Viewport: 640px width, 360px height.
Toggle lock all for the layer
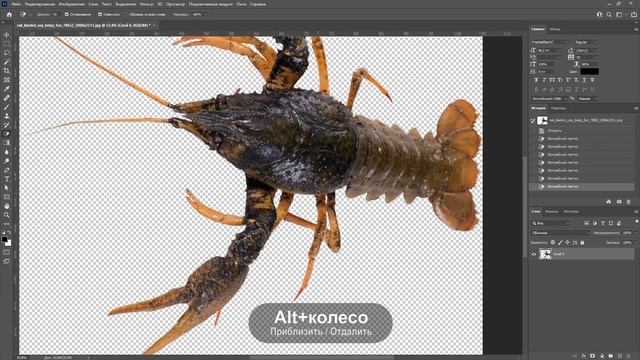(582, 242)
